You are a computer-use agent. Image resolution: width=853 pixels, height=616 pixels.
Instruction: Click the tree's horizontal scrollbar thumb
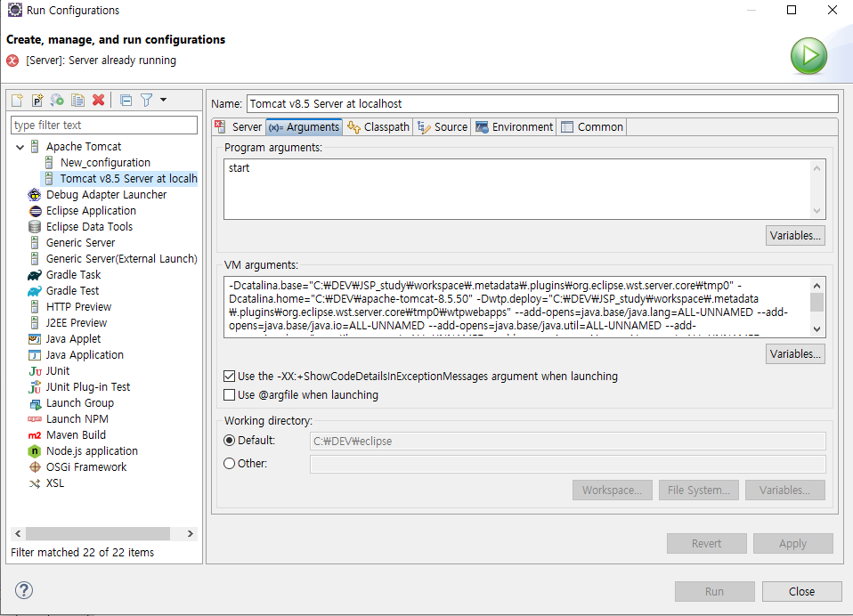point(98,534)
